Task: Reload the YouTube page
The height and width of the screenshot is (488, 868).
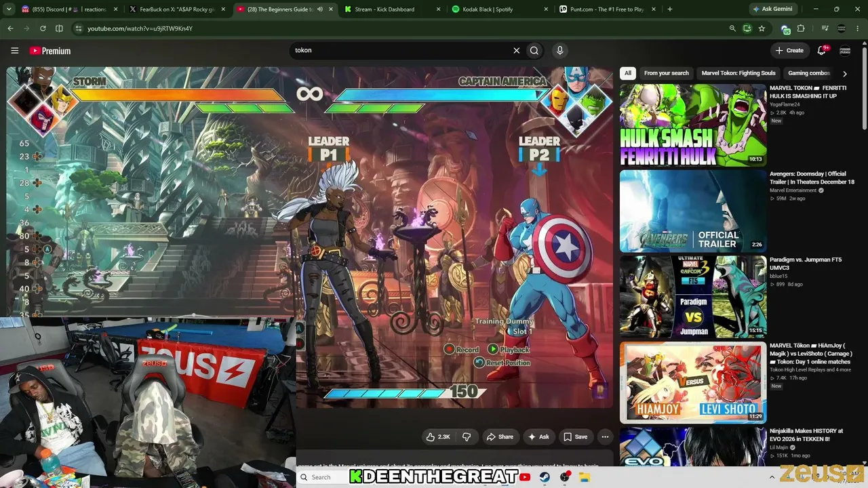Action: pos(43,28)
